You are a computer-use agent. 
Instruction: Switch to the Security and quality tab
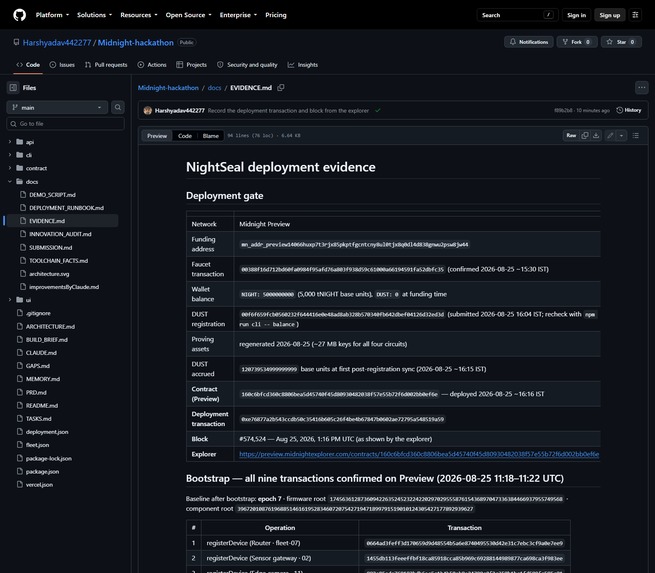[x=247, y=65]
